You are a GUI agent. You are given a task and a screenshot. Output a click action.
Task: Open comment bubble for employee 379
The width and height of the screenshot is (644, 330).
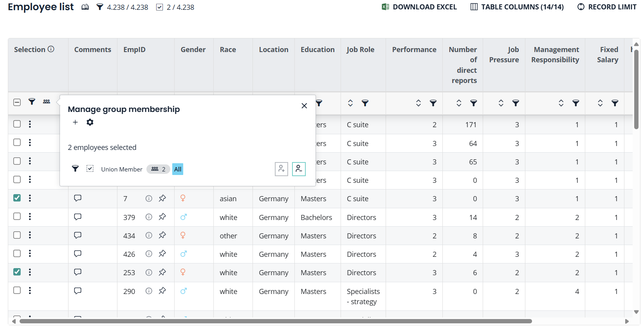pos(78,217)
